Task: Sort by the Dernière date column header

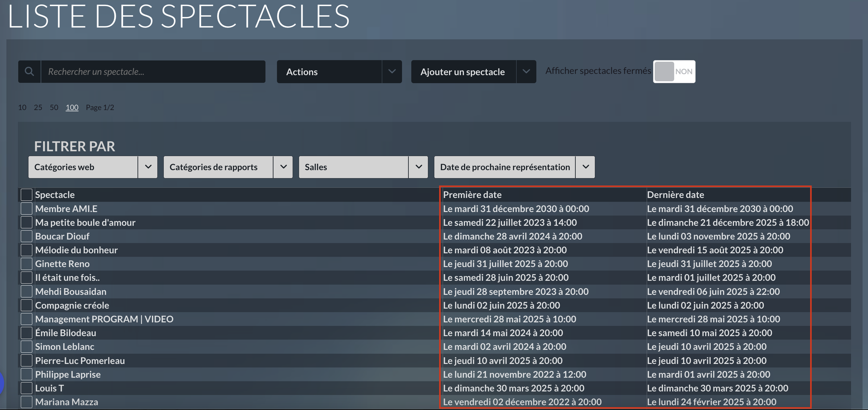Action: pyautogui.click(x=675, y=195)
